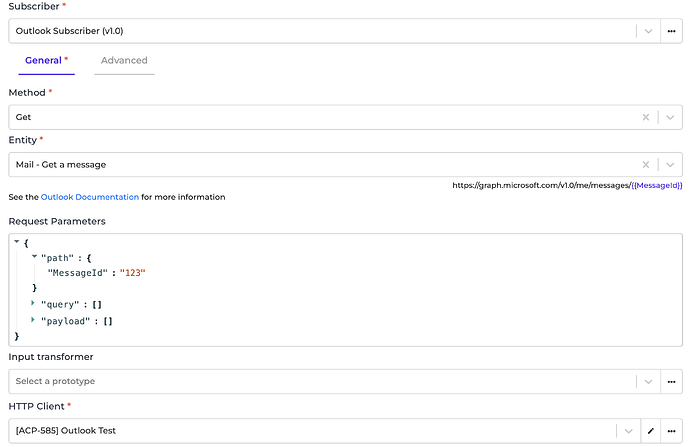Image resolution: width=690 pixels, height=447 pixels.
Task: Expand the HTTP Client dropdown arrow
Action: coord(628,431)
